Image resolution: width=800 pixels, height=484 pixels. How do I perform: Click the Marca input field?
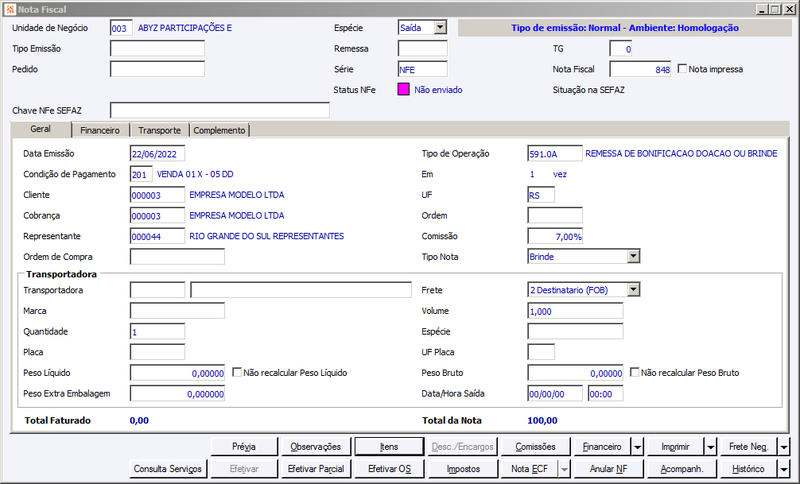pyautogui.click(x=177, y=311)
